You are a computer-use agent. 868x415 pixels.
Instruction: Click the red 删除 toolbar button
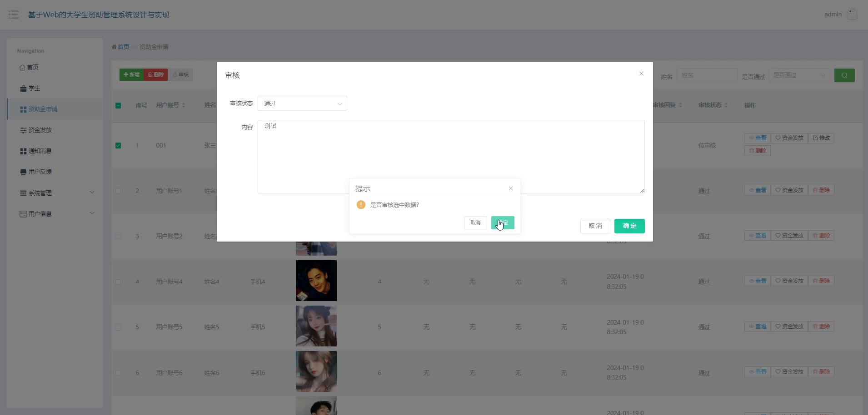[155, 74]
